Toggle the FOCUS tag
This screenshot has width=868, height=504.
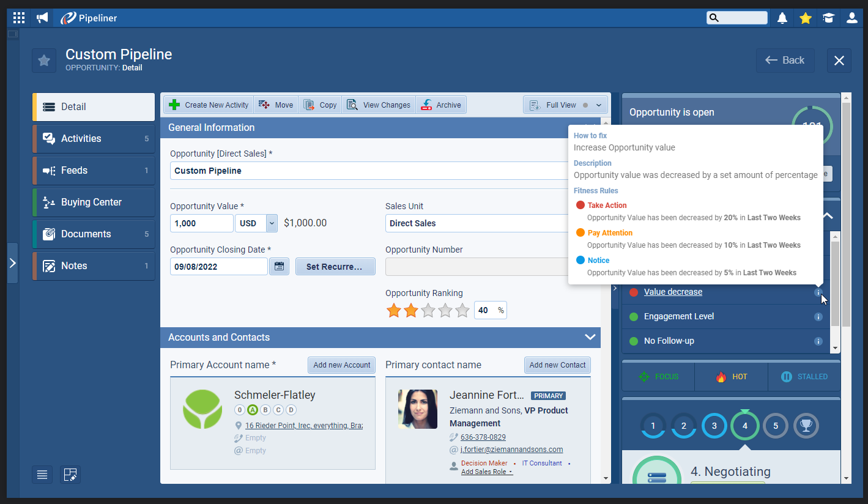tap(658, 377)
